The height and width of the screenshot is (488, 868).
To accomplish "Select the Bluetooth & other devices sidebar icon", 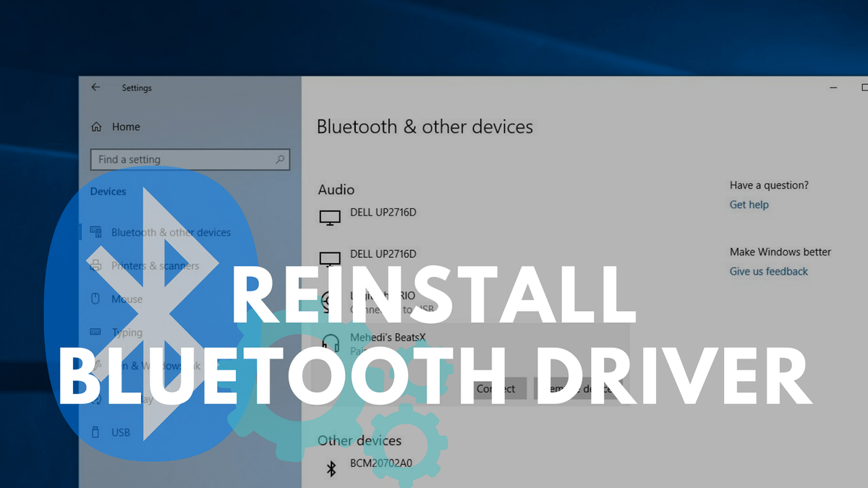I will click(x=95, y=232).
